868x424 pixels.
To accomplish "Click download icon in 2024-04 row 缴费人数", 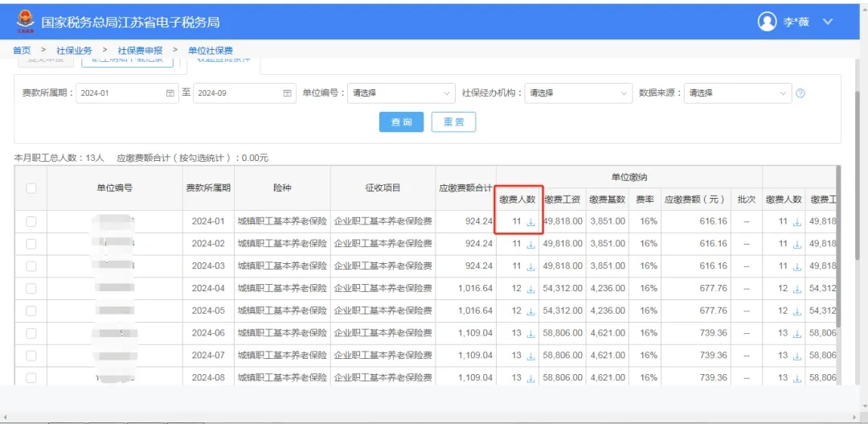I will (530, 289).
